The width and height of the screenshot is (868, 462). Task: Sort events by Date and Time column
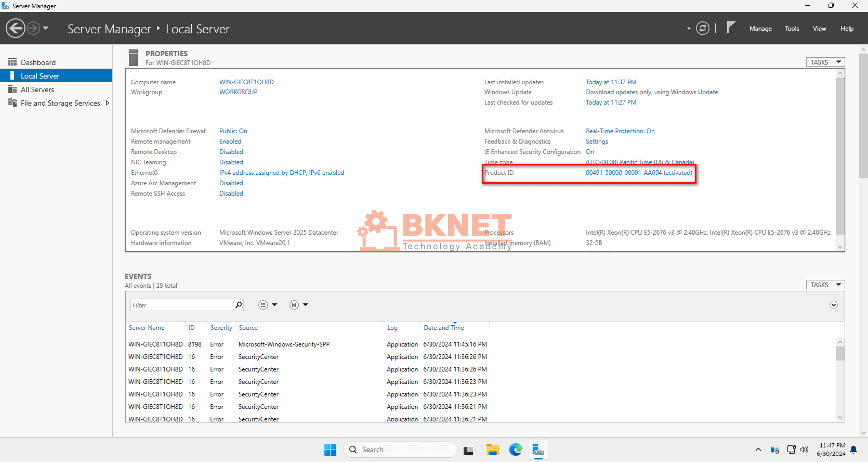444,328
